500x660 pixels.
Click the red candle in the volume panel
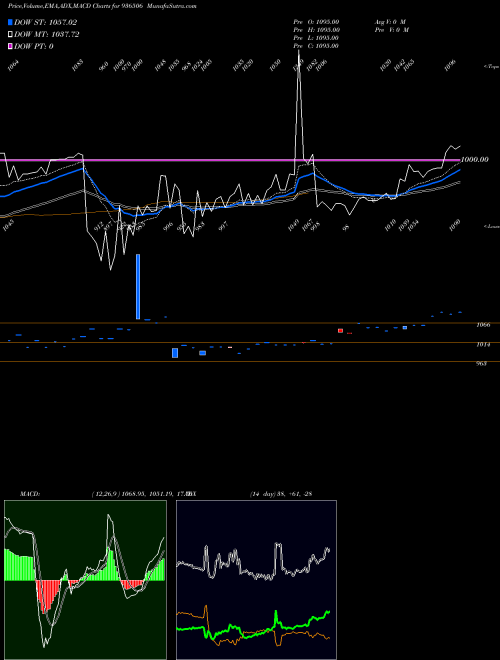coord(340,330)
